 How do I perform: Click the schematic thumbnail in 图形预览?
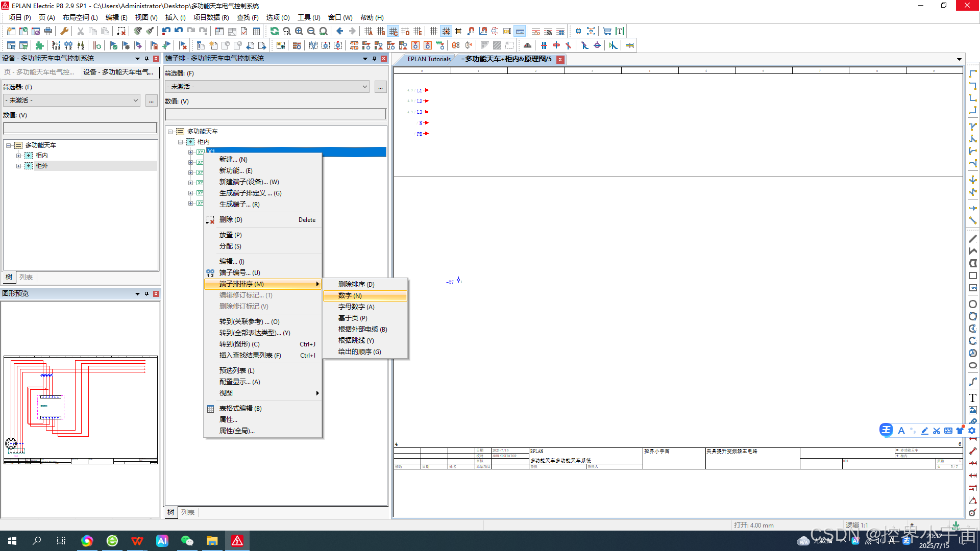(81, 410)
